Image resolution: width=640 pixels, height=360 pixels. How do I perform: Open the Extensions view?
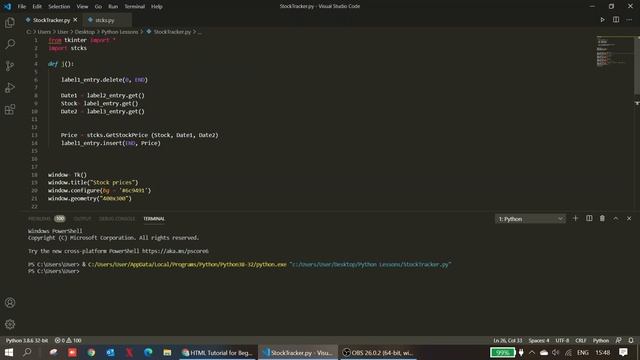click(10, 109)
